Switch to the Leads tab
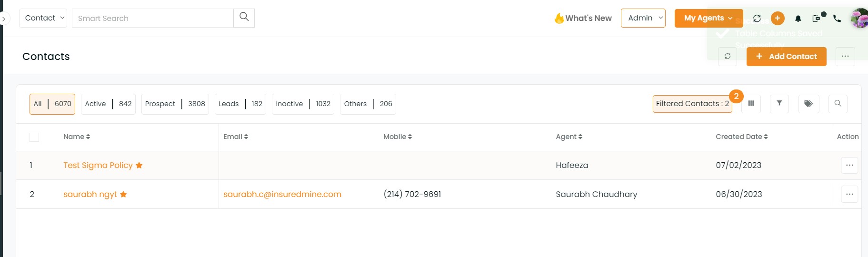 (x=240, y=104)
